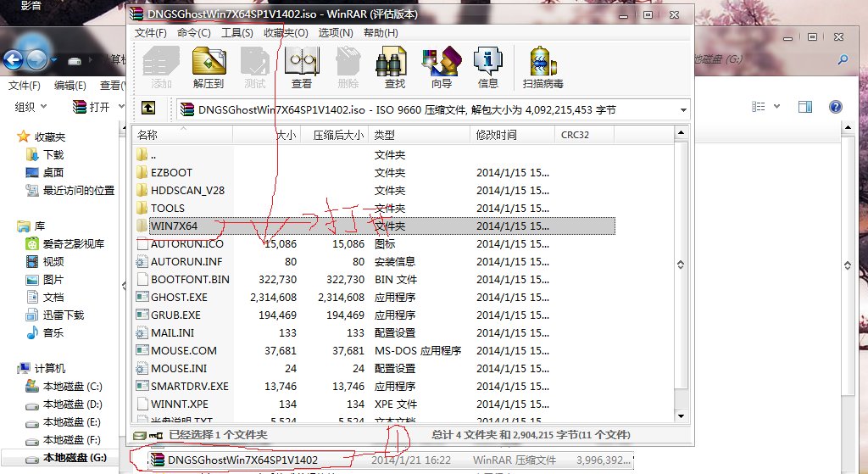The height and width of the screenshot is (474, 868).
Task: Select 本地磁盘 (E:) in the sidebar
Action: [64, 422]
